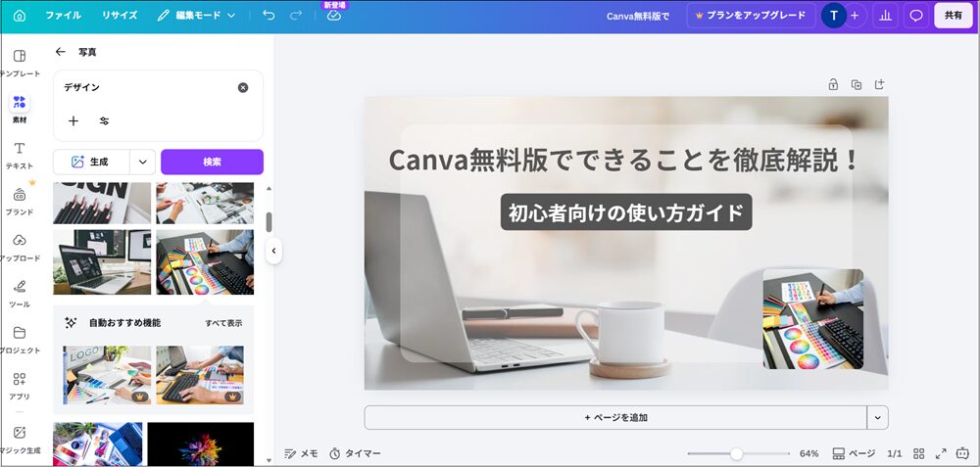
Task: Go to Canva home icon
Action: (x=20, y=16)
